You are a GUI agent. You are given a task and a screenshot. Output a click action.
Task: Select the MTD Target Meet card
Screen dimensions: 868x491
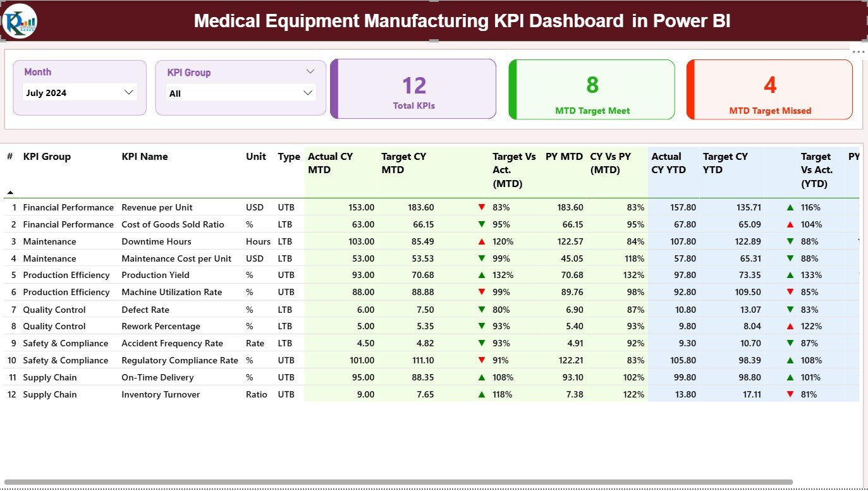coord(592,90)
